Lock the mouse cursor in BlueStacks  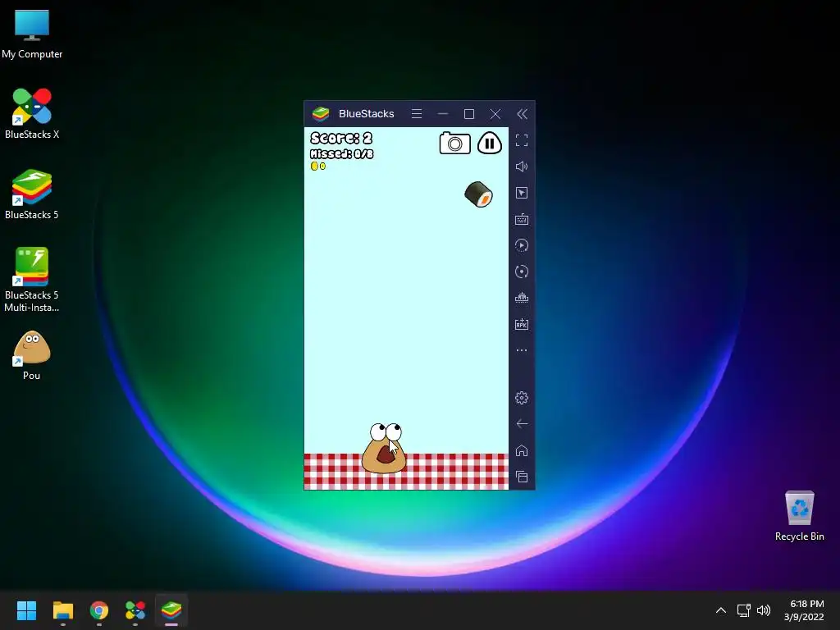pos(522,193)
